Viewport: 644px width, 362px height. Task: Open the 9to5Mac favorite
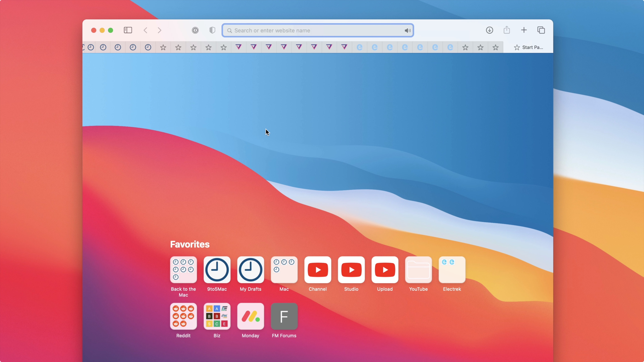point(217,270)
